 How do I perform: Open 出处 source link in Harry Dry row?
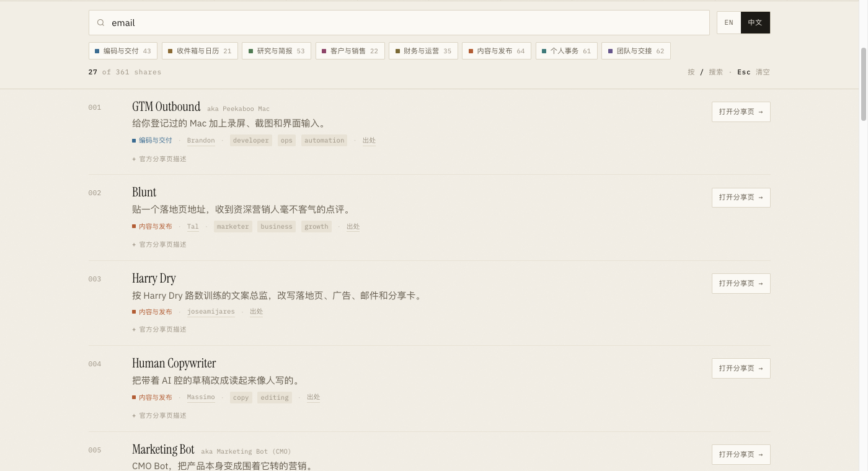tap(256, 312)
